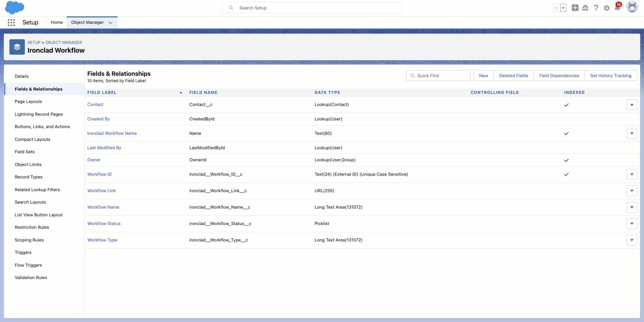Open Search Layouts
Image resolution: width=644 pixels, height=322 pixels.
30,202
